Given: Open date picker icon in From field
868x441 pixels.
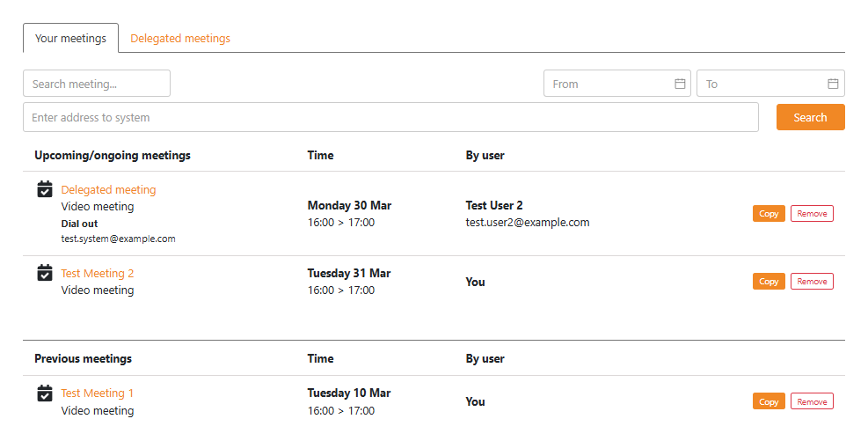Looking at the screenshot, I should [680, 84].
